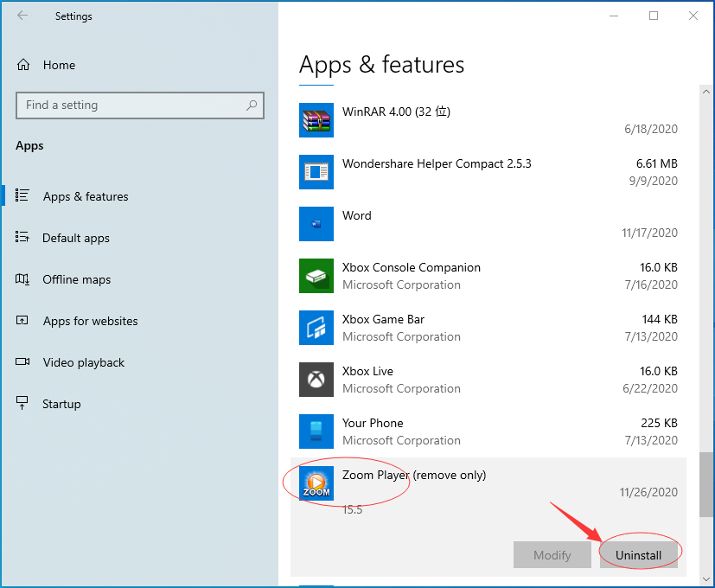Image resolution: width=715 pixels, height=588 pixels.
Task: Click Zoom Player version 15.5
Action: pyautogui.click(x=352, y=509)
